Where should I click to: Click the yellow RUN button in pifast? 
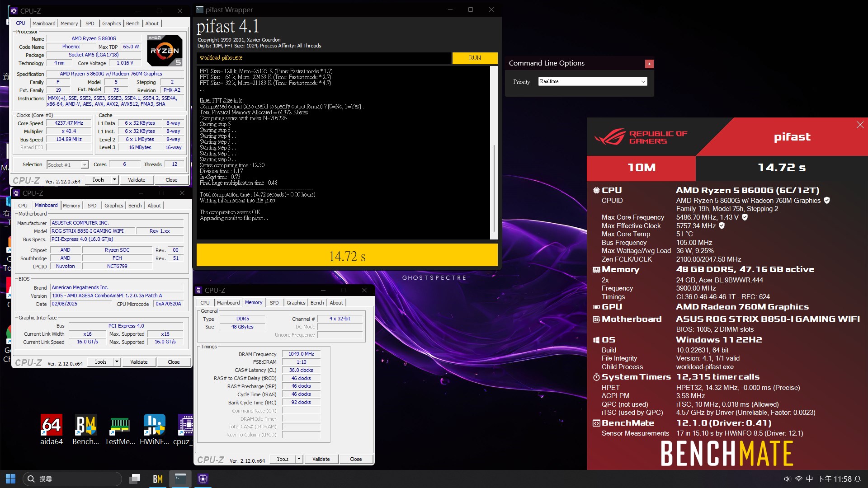(475, 58)
